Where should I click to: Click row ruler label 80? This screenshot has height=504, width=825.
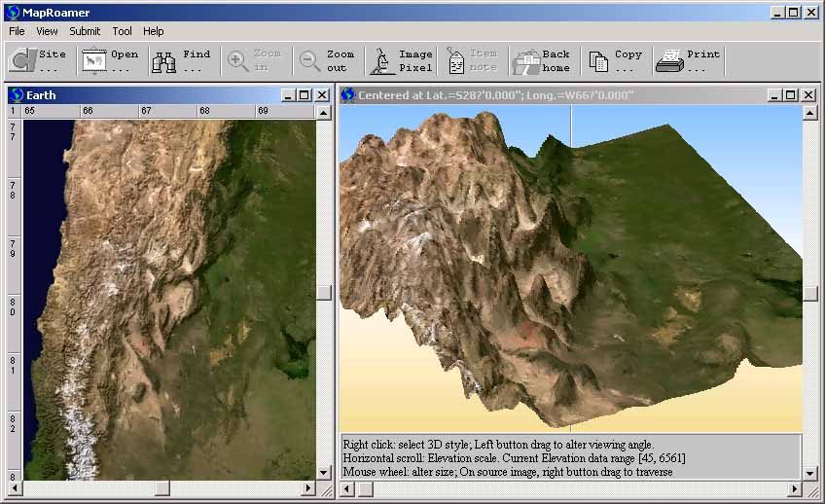pos(13,306)
